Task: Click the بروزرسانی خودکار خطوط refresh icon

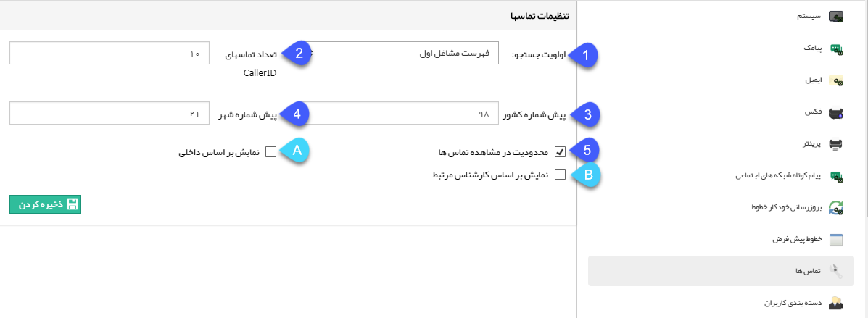Action: (x=835, y=208)
